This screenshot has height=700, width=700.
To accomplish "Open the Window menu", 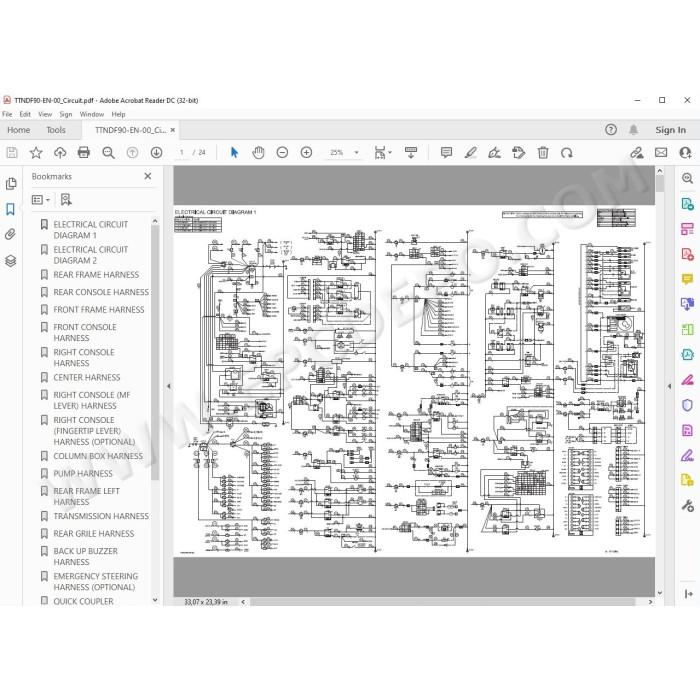I will tap(92, 114).
